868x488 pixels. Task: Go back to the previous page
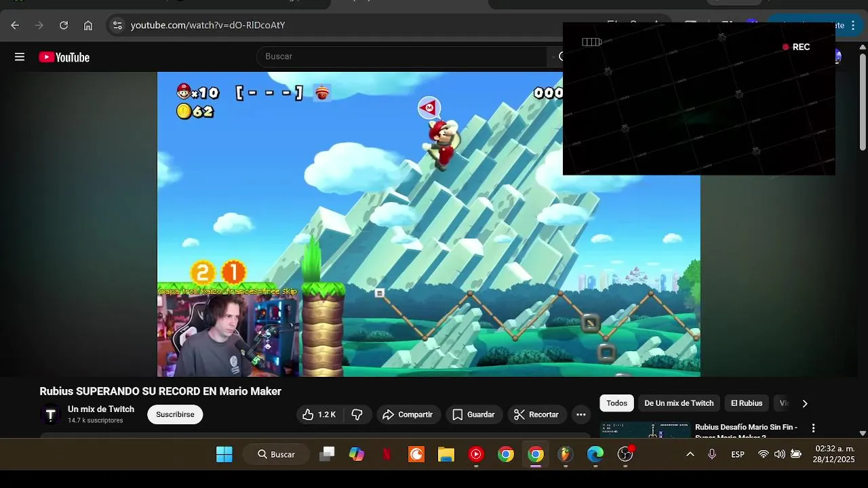click(15, 25)
